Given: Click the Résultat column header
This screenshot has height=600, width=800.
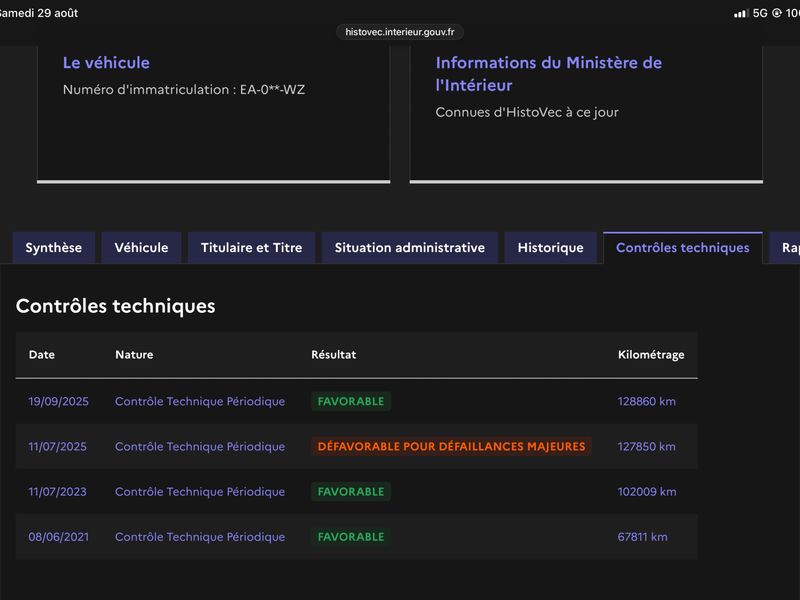Looking at the screenshot, I should (x=334, y=355).
